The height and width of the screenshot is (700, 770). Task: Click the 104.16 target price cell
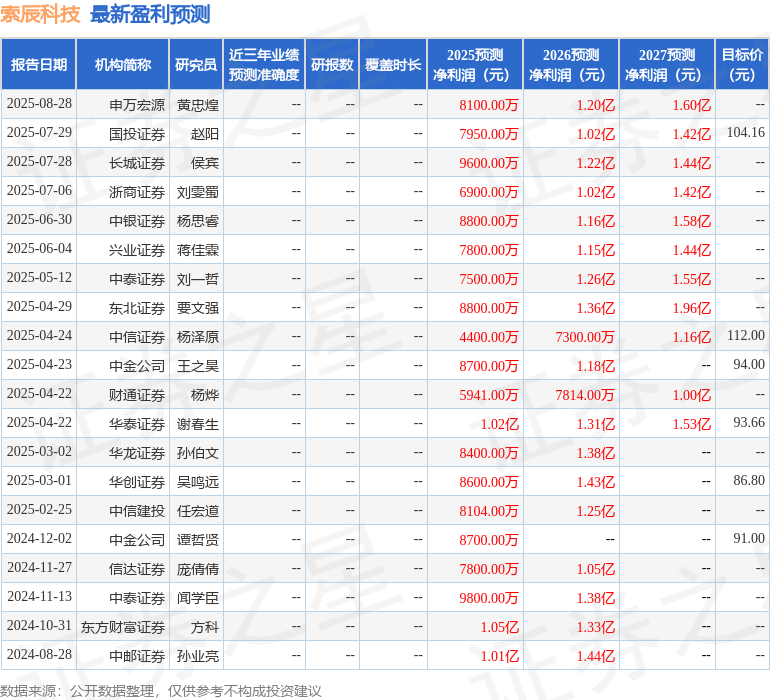point(745,133)
